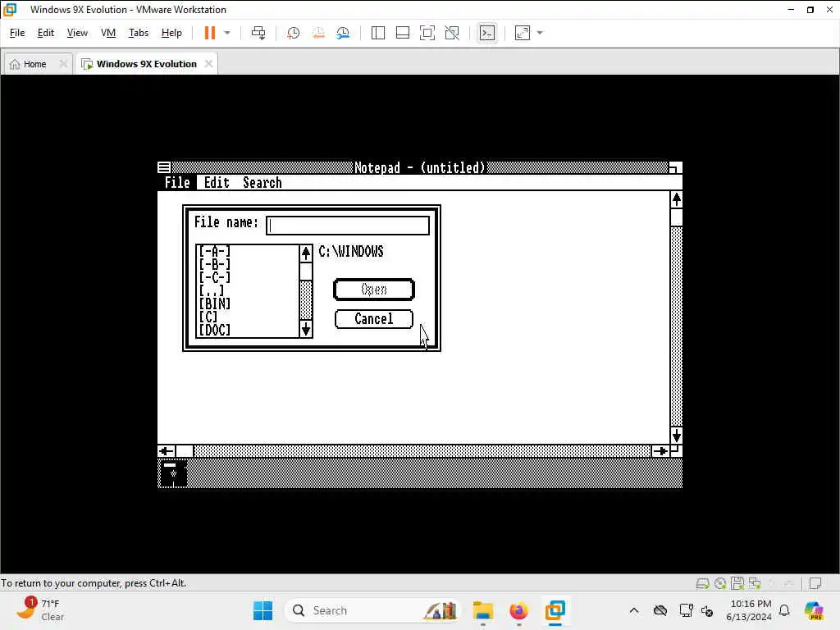Expand the stretch guest dropdown arrow
This screenshot has height=630, width=840.
(540, 33)
